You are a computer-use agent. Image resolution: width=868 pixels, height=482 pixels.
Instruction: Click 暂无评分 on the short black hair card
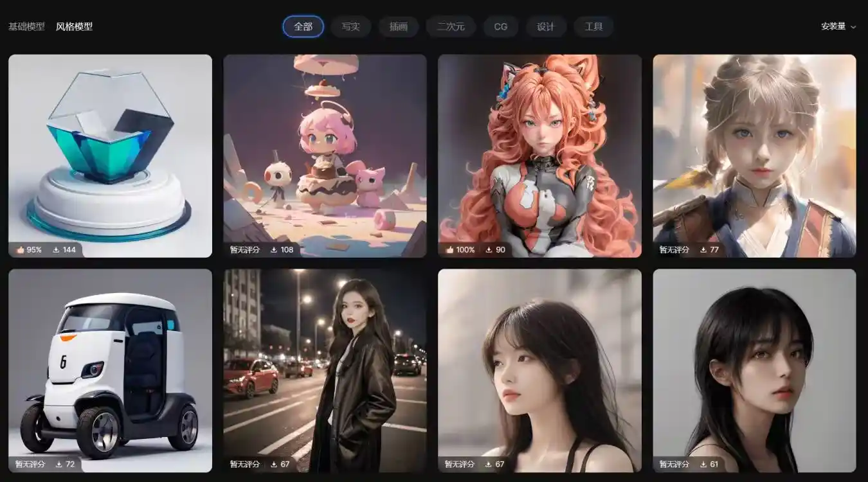point(674,464)
